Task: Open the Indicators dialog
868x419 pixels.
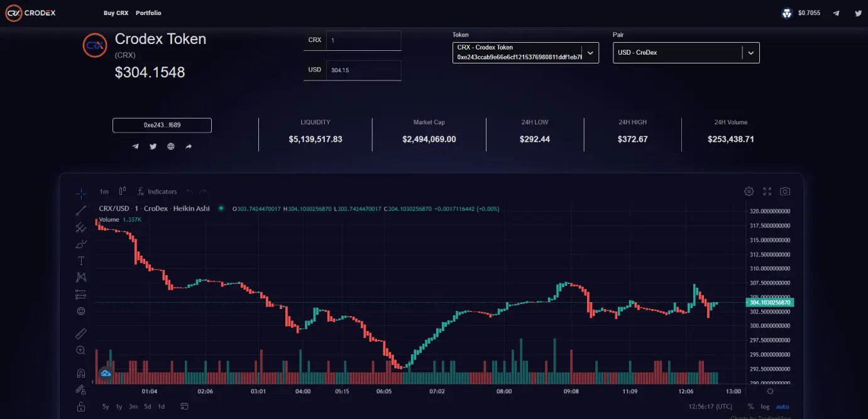Action: [157, 192]
